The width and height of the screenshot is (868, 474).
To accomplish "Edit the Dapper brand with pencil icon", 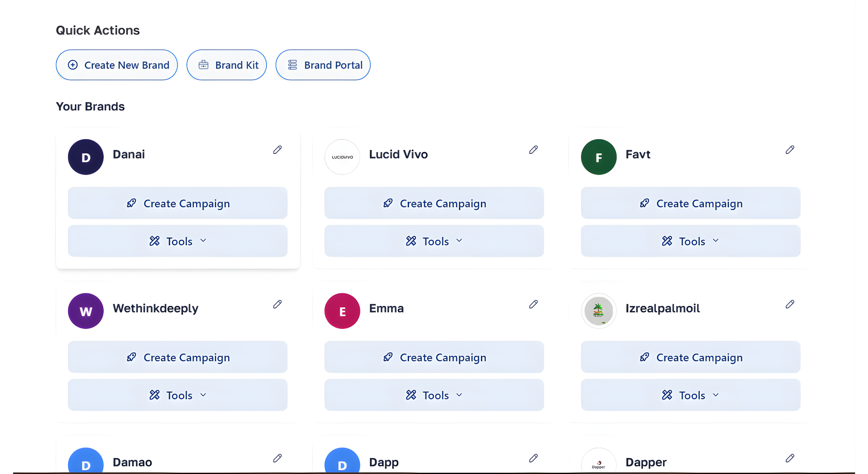I will coord(790,458).
